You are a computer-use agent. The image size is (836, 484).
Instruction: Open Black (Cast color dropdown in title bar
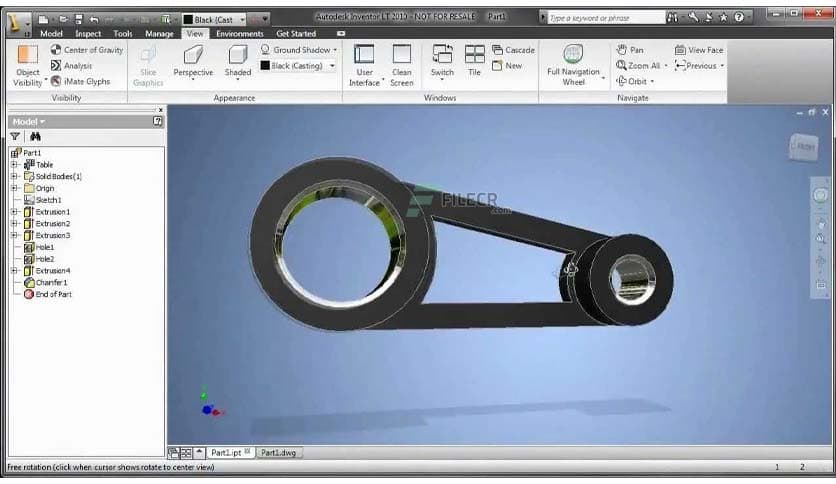243,19
